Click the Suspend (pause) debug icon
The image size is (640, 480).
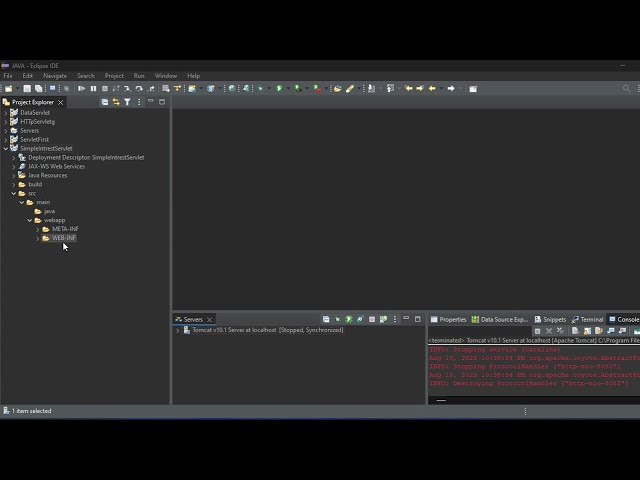(93, 89)
